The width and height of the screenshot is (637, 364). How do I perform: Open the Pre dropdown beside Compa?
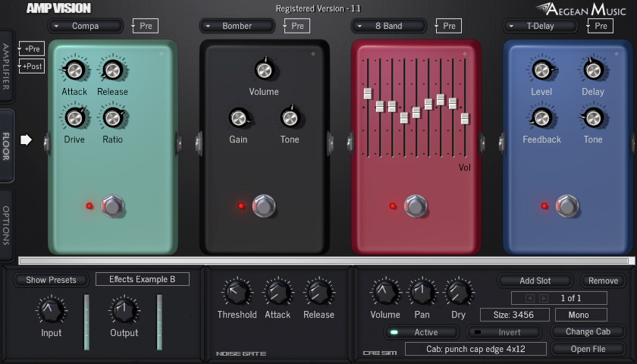tap(145, 26)
